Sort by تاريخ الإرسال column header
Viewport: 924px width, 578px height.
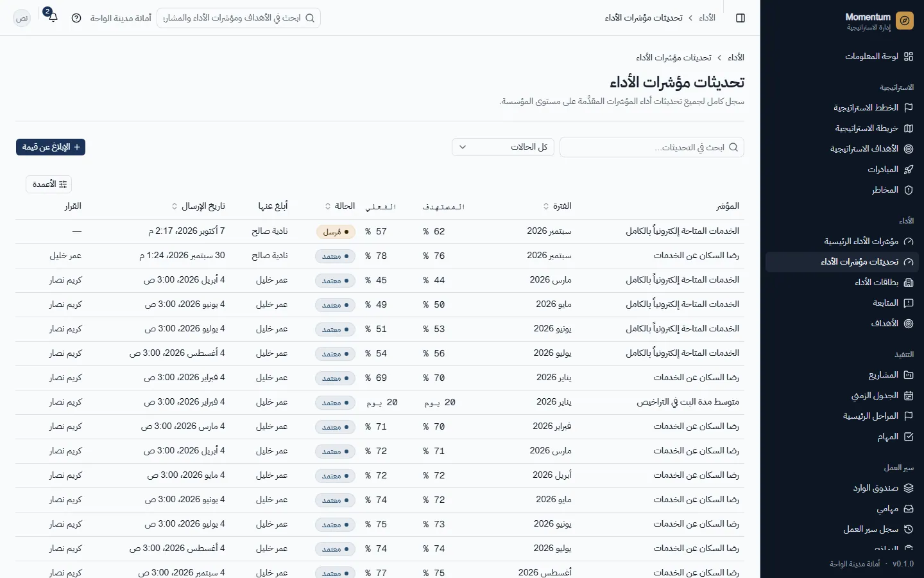pos(198,206)
